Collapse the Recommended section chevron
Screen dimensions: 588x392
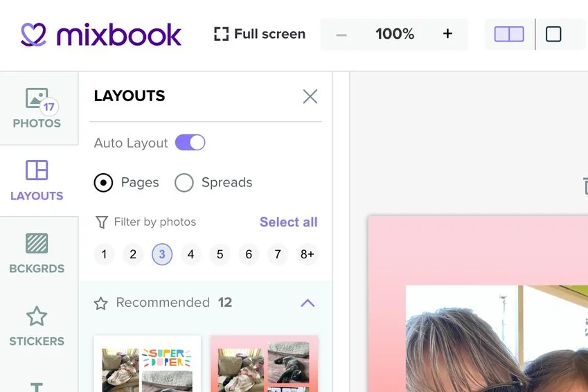tap(308, 303)
